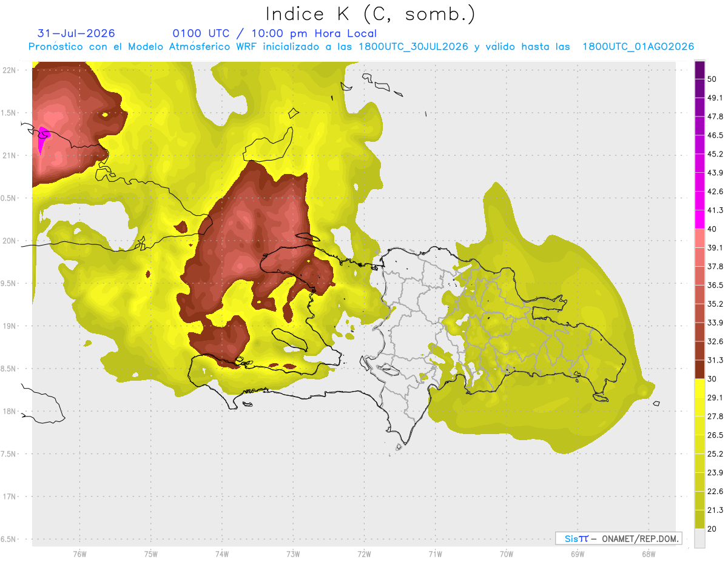The image size is (728, 562).
Task: Click '0100 UTC / 10:00 pm Hora Local'
Action: (274, 33)
